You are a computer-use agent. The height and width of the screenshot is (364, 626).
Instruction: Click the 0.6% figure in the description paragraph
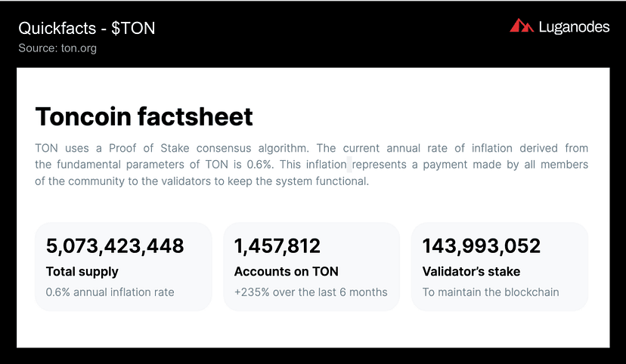[259, 165]
